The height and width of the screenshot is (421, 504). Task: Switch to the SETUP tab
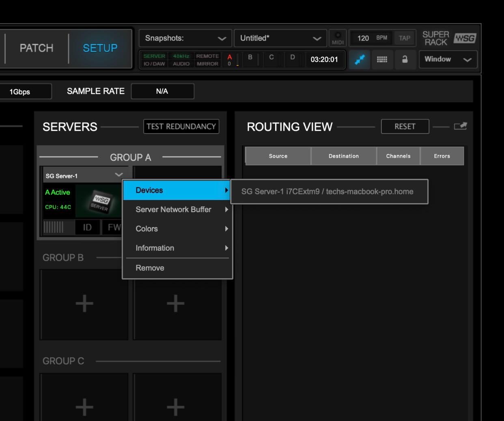(x=100, y=48)
